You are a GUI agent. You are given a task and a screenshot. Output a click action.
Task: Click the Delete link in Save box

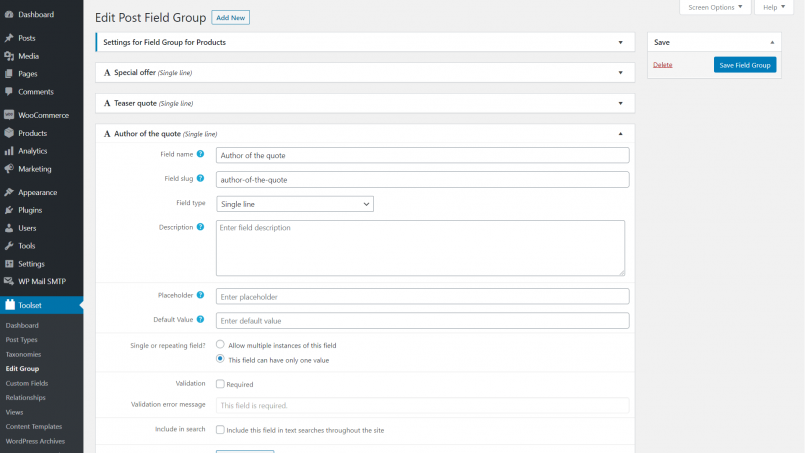(x=662, y=65)
